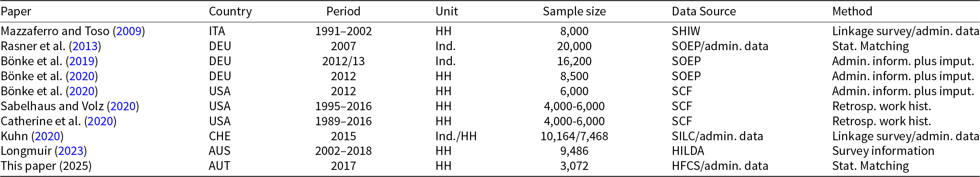Follow the 2020 citation link in Bönke's USA row
The height and width of the screenshot is (177, 980).
[x=82, y=91]
